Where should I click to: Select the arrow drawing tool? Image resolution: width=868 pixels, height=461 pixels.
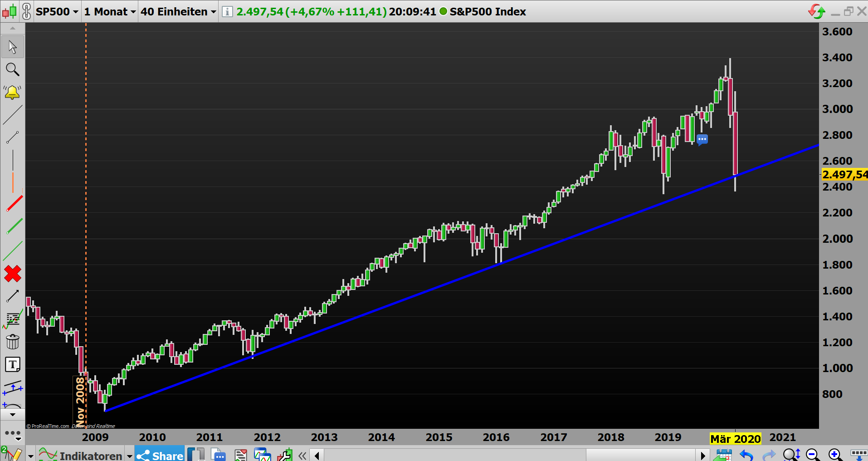tap(13, 296)
